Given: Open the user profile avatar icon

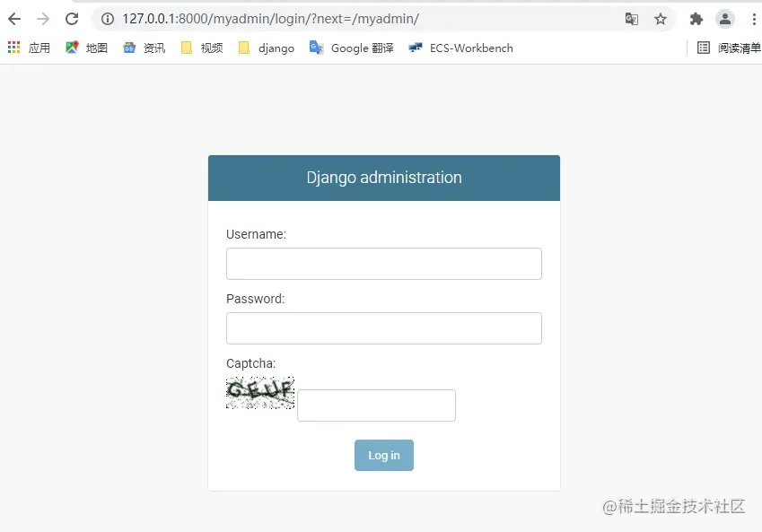Looking at the screenshot, I should coord(724,19).
